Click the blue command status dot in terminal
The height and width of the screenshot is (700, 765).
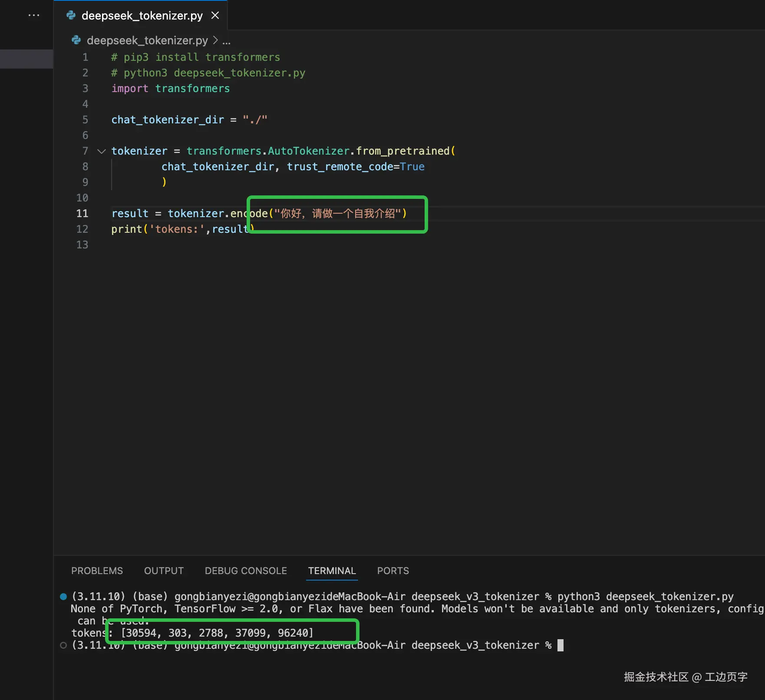point(63,597)
